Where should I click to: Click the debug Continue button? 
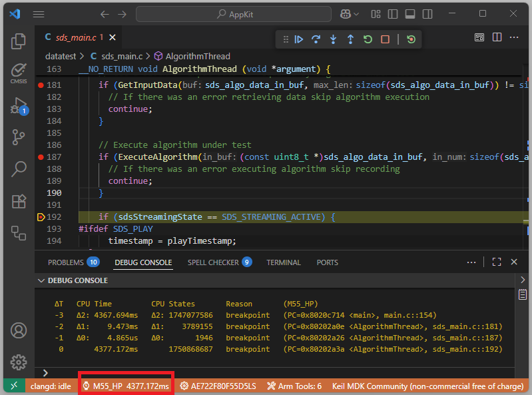299,39
